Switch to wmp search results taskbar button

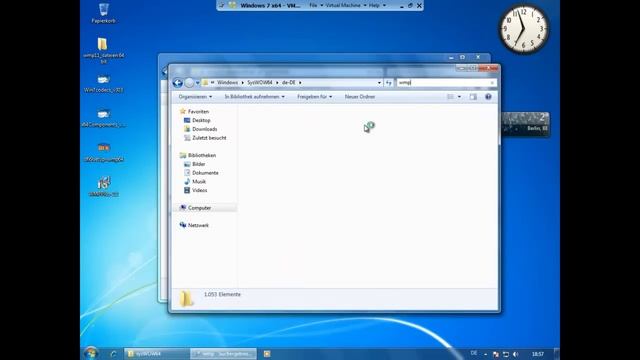pyautogui.click(x=223, y=354)
